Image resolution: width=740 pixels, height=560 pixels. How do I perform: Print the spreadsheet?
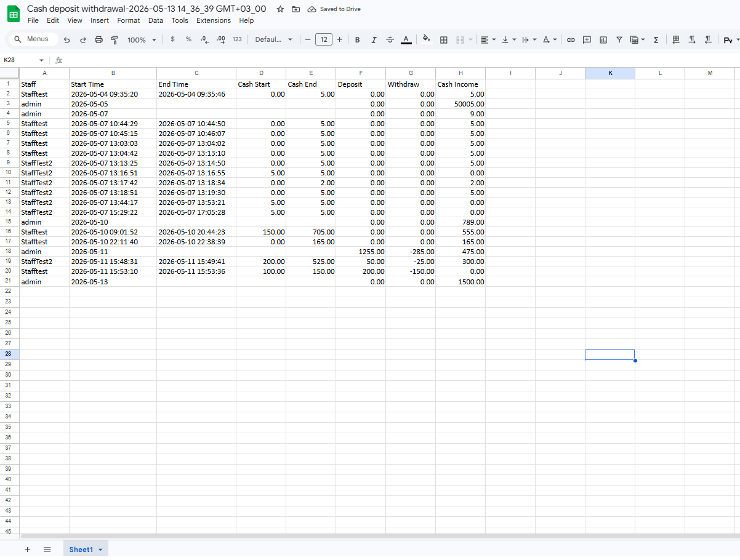pos(99,39)
